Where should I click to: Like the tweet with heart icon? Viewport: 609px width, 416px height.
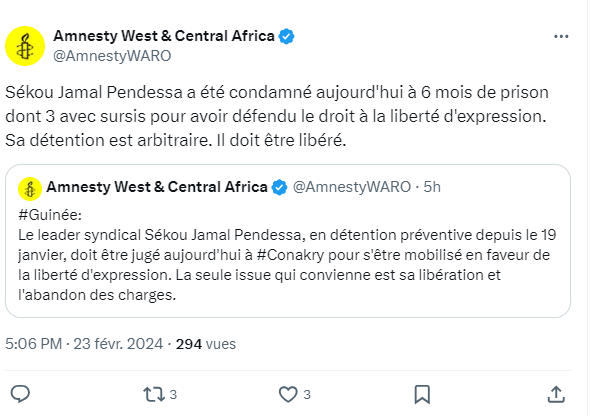pyautogui.click(x=288, y=393)
